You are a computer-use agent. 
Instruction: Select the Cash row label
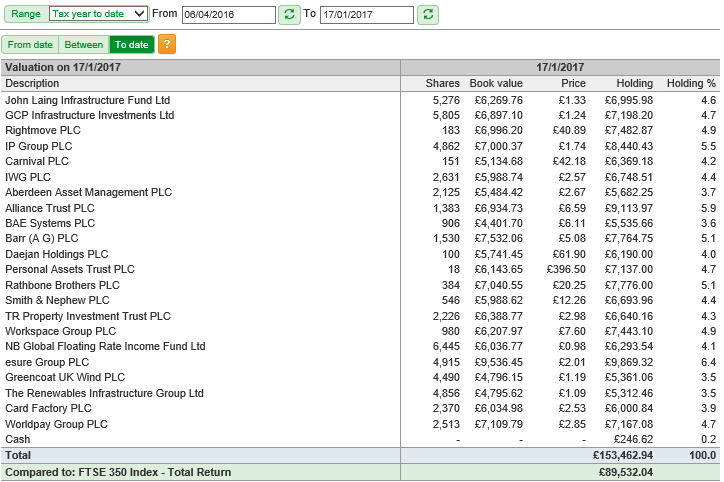18,440
